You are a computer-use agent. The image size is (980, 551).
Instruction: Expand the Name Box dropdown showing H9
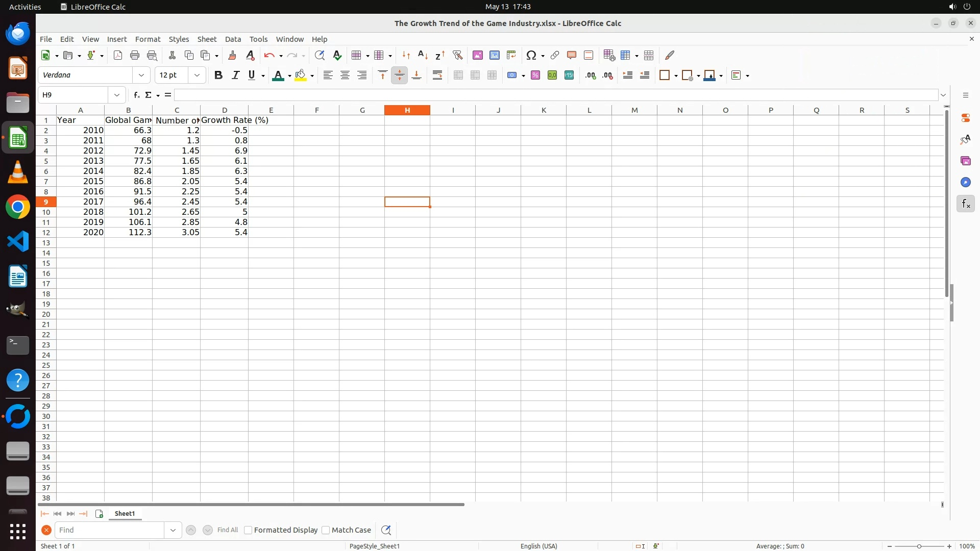pos(117,95)
